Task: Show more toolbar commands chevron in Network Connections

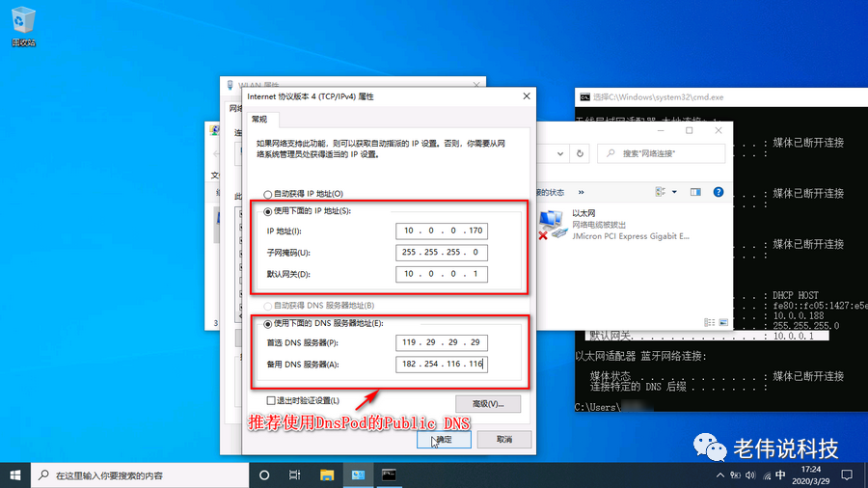Action: click(x=581, y=192)
